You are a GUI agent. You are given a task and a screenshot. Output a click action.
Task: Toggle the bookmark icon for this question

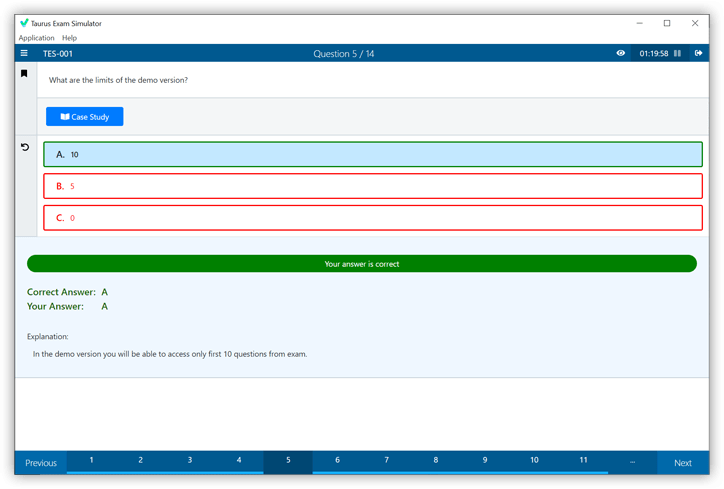pyautogui.click(x=24, y=73)
